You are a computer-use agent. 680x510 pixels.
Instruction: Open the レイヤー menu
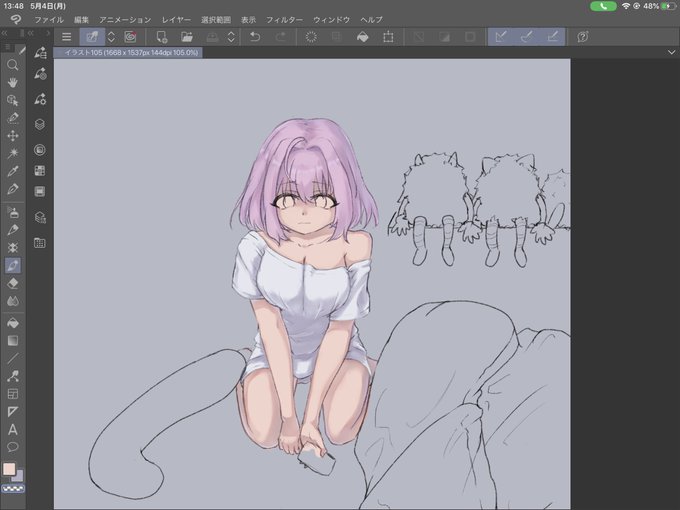[x=176, y=20]
